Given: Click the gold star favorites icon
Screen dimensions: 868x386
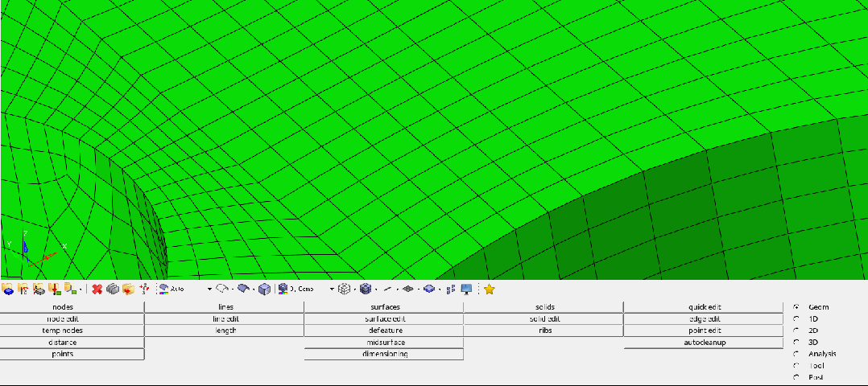Looking at the screenshot, I should [x=489, y=289].
